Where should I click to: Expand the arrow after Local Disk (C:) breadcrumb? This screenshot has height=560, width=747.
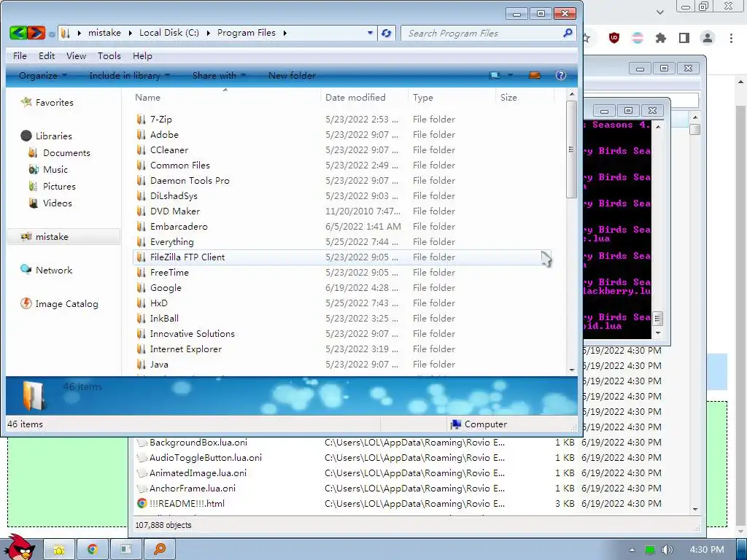208,33
